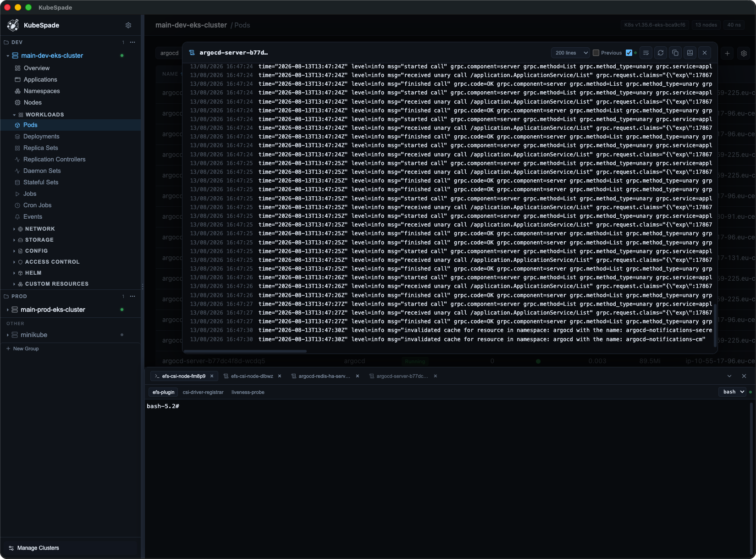Close the argocd-redis-ha-serv tab
The image size is (756, 559).
click(x=358, y=376)
